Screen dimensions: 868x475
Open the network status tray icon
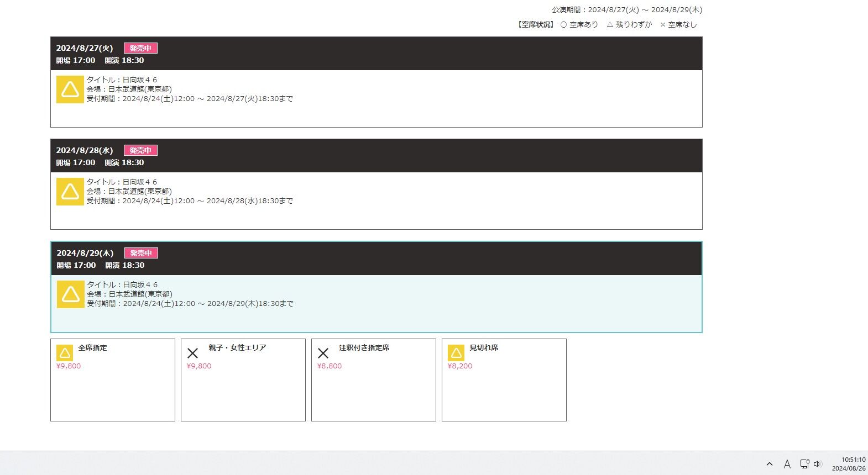tap(805, 464)
